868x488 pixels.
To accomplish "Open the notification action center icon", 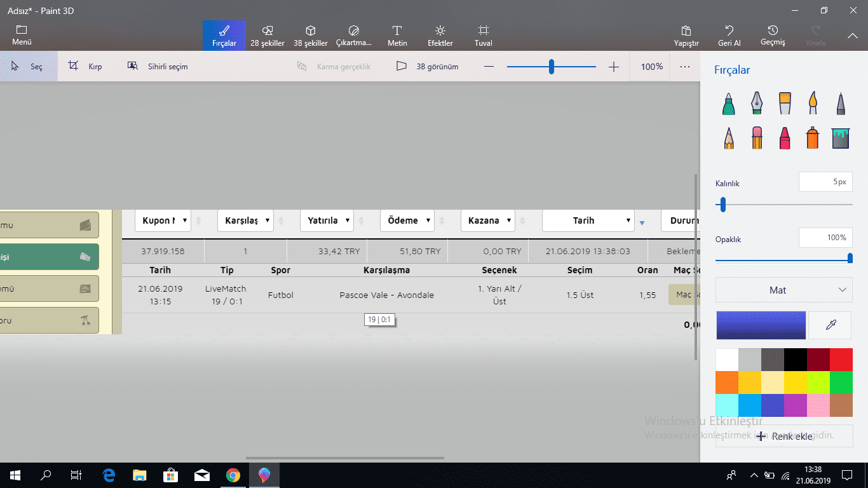I will pyautogui.click(x=847, y=475).
